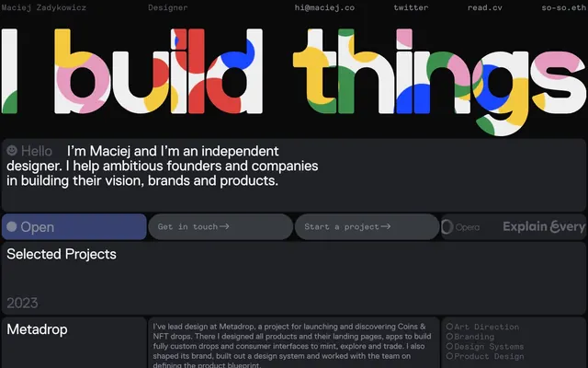Click the Maciej Zadykowicz name in header
This screenshot has width=588, height=368.
pyautogui.click(x=43, y=7)
